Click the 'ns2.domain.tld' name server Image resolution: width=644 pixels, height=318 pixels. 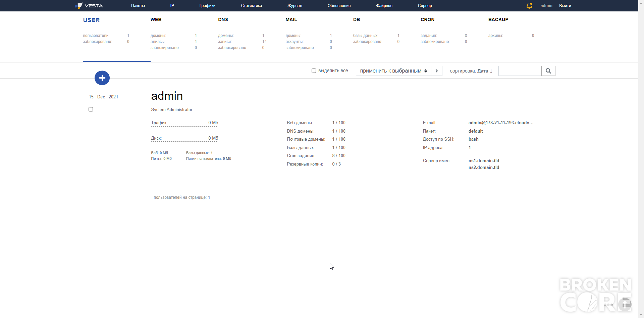484,168
